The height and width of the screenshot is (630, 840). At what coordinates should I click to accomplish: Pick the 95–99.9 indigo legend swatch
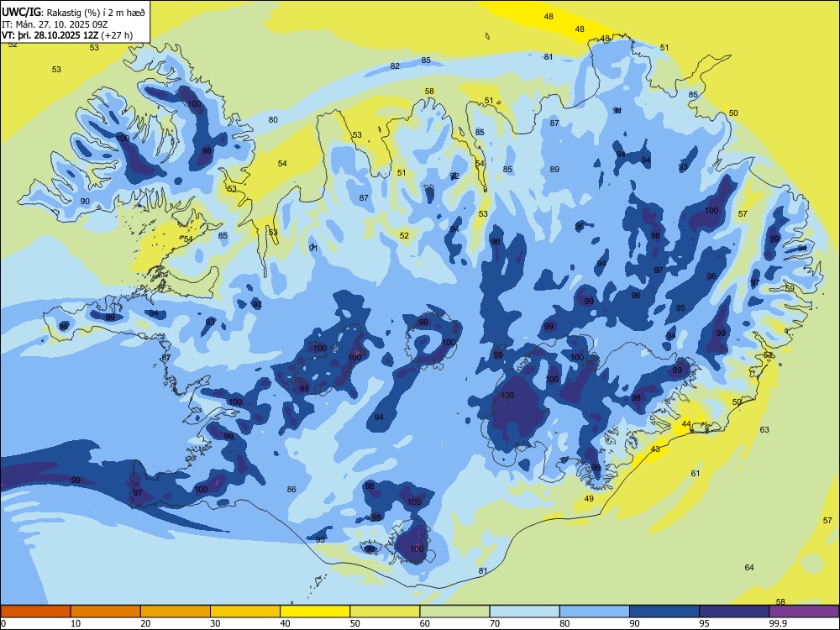[734, 612]
